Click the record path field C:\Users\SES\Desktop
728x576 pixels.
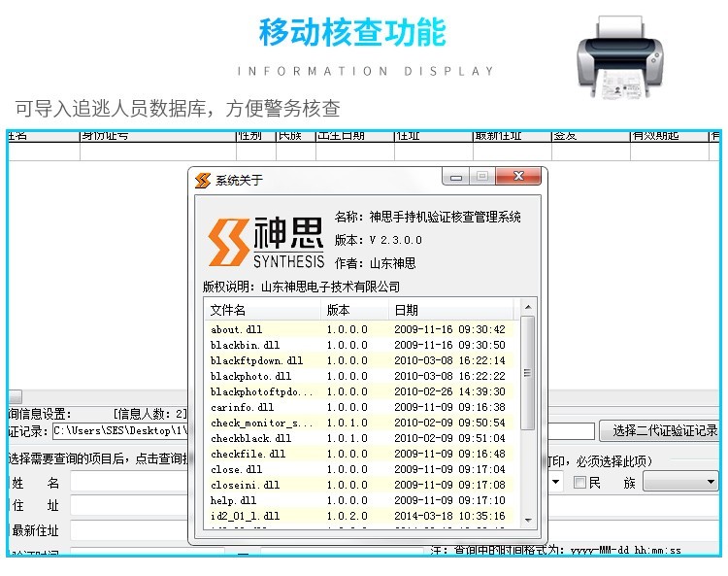coord(121,431)
